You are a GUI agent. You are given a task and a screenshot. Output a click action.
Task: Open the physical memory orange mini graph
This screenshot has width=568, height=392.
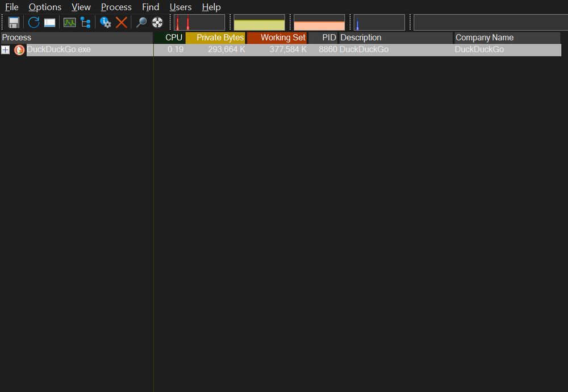coord(319,23)
